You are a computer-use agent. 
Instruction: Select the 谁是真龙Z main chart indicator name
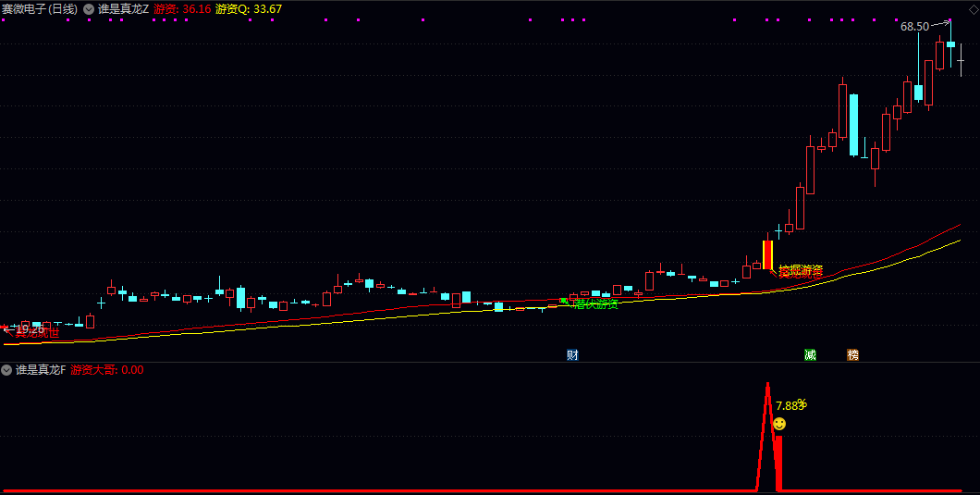click(x=123, y=9)
